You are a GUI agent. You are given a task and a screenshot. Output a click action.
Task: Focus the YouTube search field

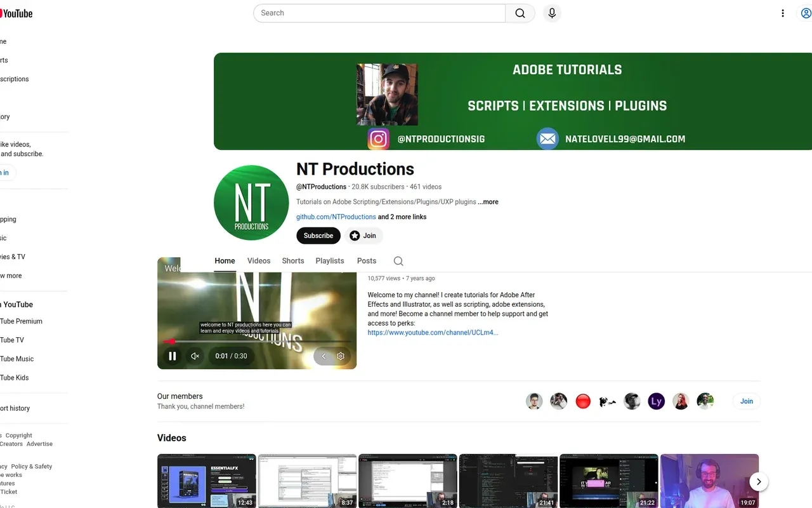pos(381,13)
